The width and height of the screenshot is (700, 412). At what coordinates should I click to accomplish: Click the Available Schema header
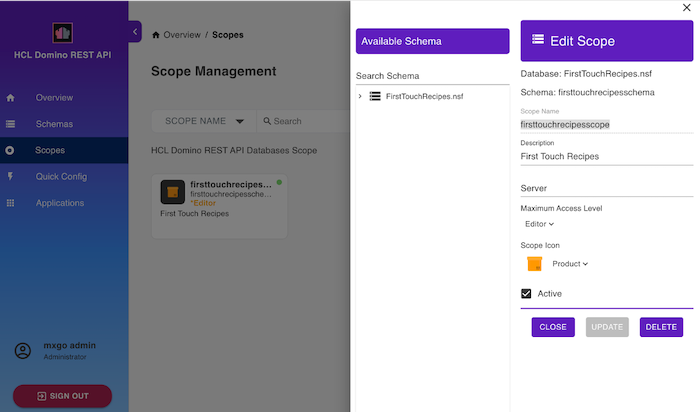pos(432,41)
